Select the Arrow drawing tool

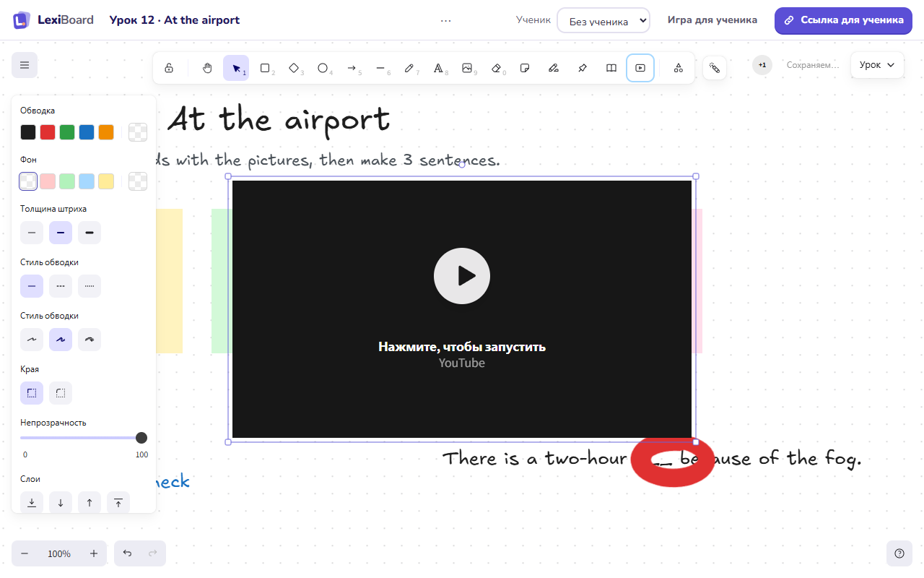(352, 68)
